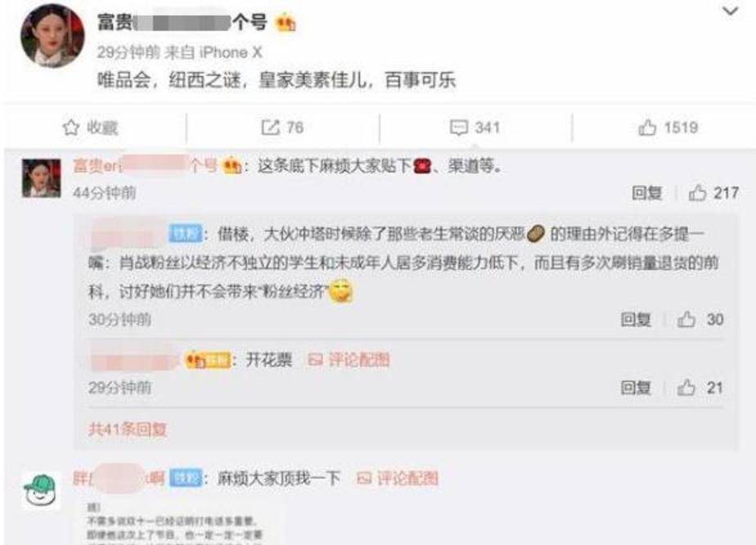This screenshot has height=545, width=756.
Task: Open the green-cap avatar user profile
Action: point(42,491)
